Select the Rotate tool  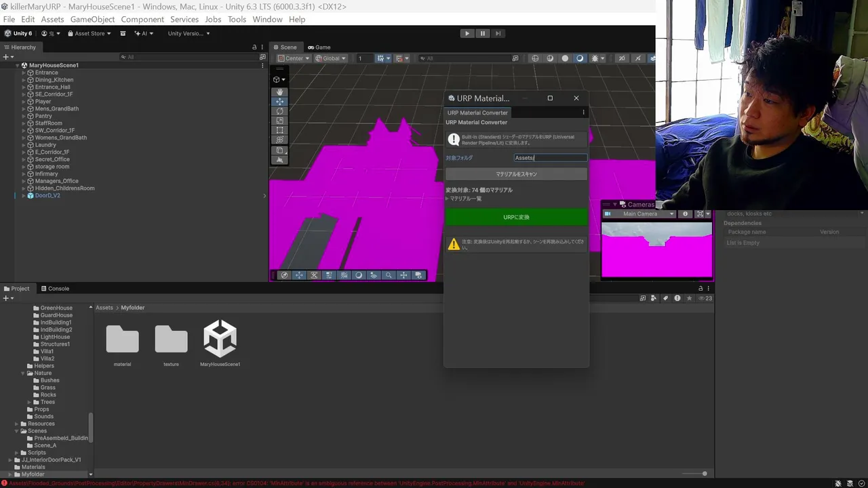click(x=279, y=111)
